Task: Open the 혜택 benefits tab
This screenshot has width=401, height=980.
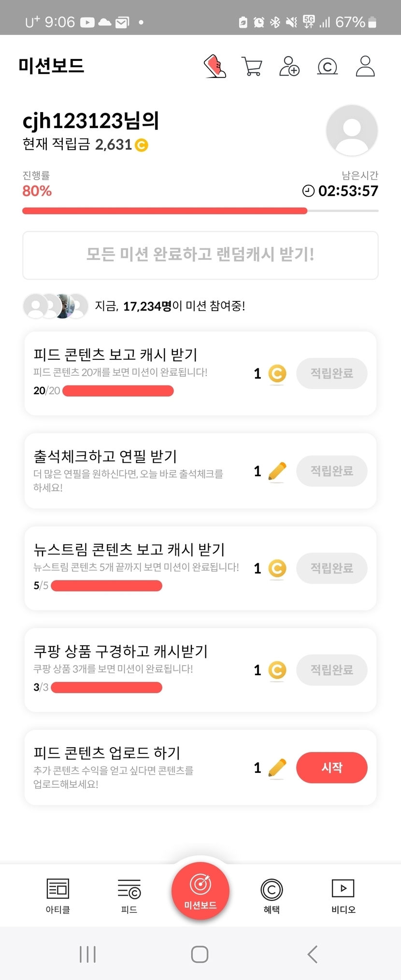Action: [x=272, y=895]
